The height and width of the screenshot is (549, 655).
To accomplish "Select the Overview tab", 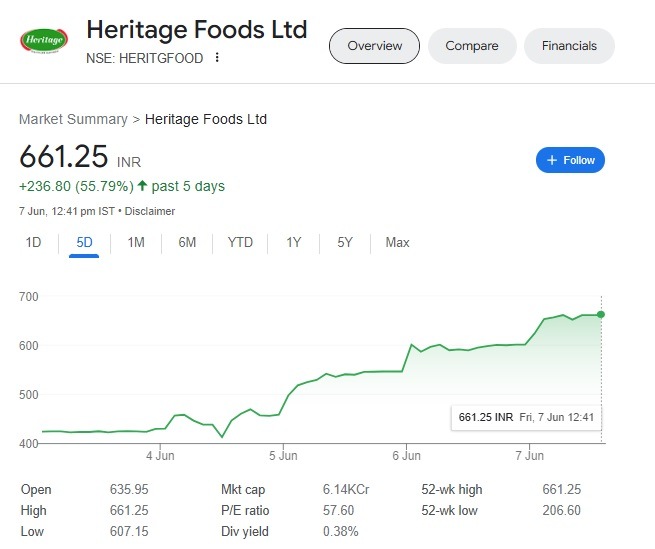I will tap(374, 46).
